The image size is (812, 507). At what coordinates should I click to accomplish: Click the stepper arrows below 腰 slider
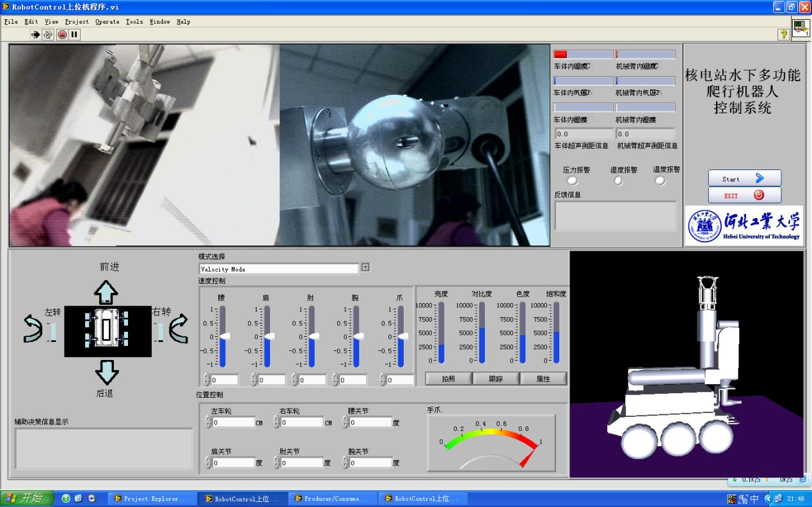pos(207,380)
